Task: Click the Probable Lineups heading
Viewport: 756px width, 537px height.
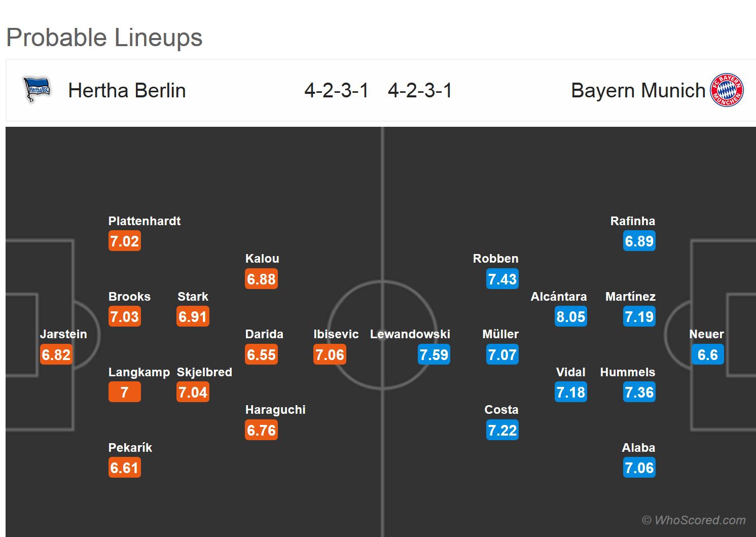Action: click(104, 38)
